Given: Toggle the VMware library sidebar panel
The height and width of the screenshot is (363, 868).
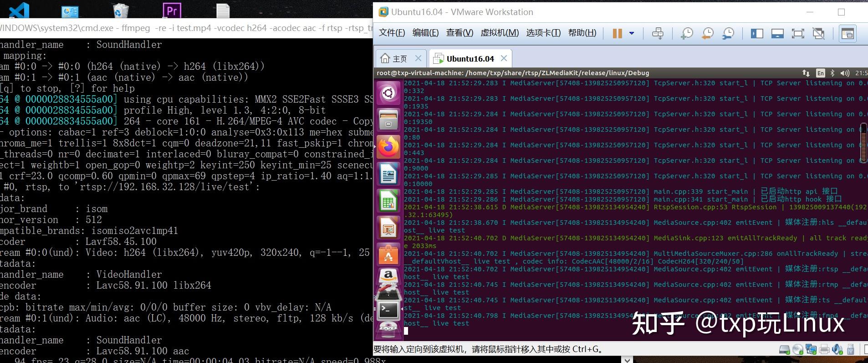Looking at the screenshot, I should [757, 33].
